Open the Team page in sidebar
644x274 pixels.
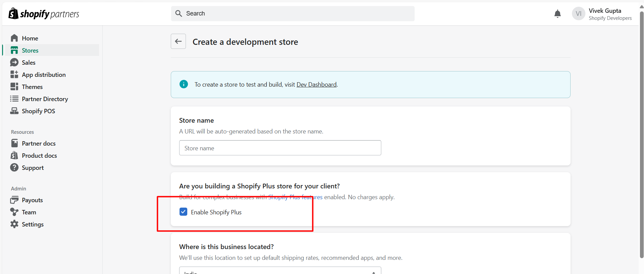click(x=29, y=212)
